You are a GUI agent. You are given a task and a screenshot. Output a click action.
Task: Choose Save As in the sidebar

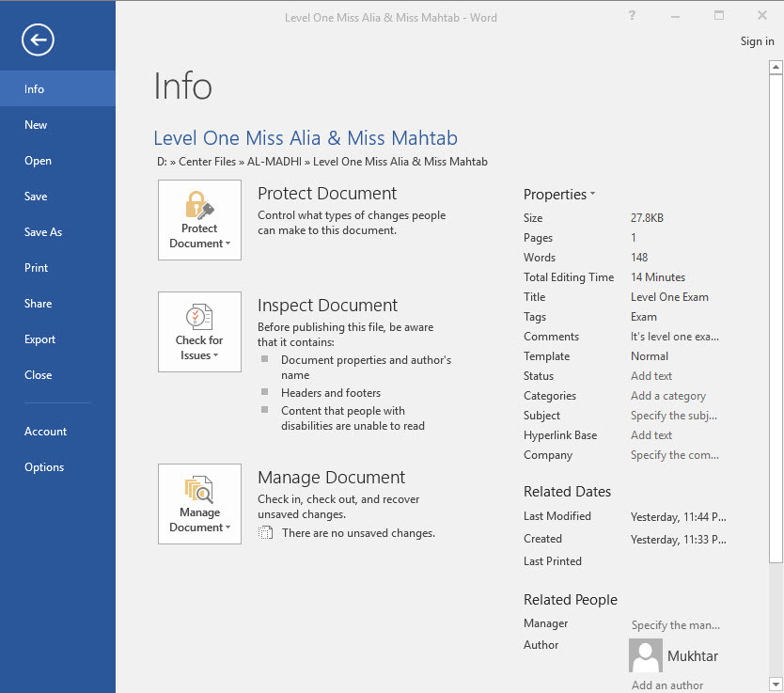[x=57, y=232]
